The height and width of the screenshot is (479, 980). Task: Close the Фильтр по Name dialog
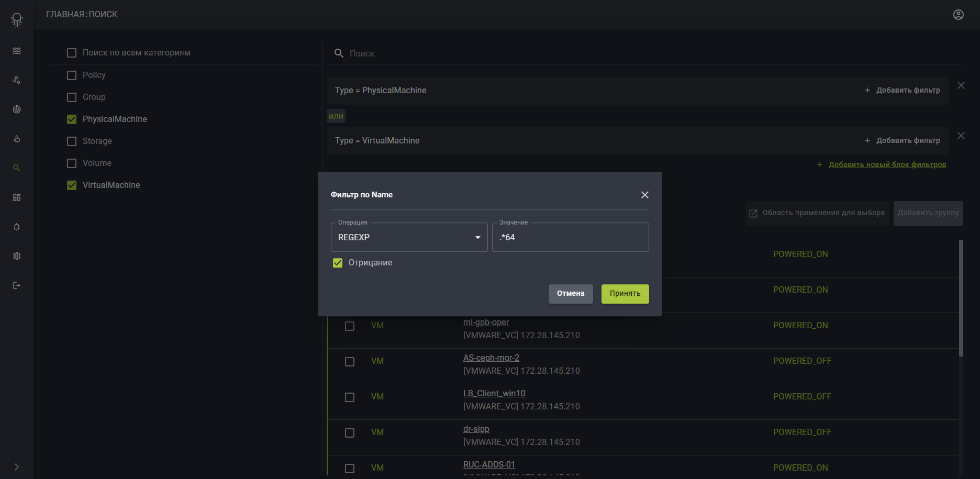pos(645,195)
